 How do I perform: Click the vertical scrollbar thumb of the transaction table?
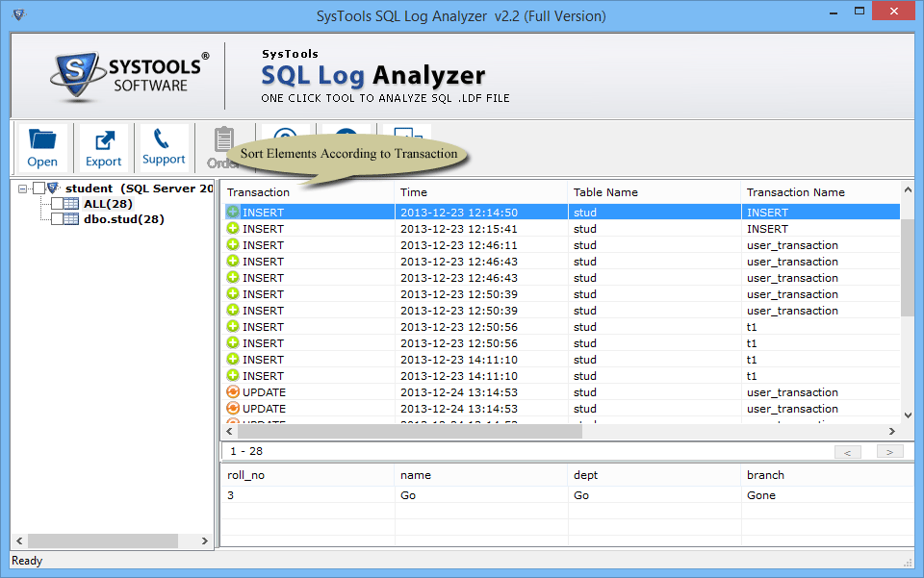[908, 267]
